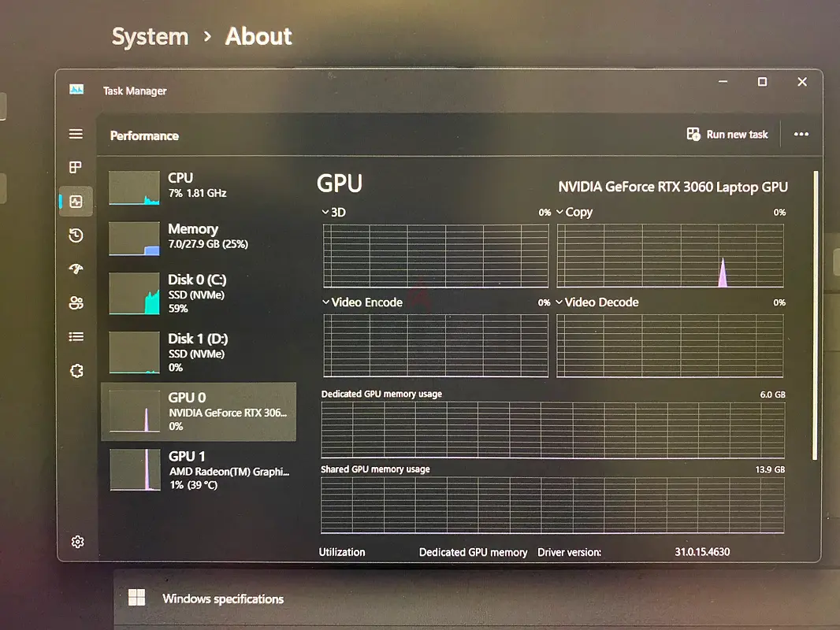
Task: Open the hamburger navigation menu
Action: 76,134
